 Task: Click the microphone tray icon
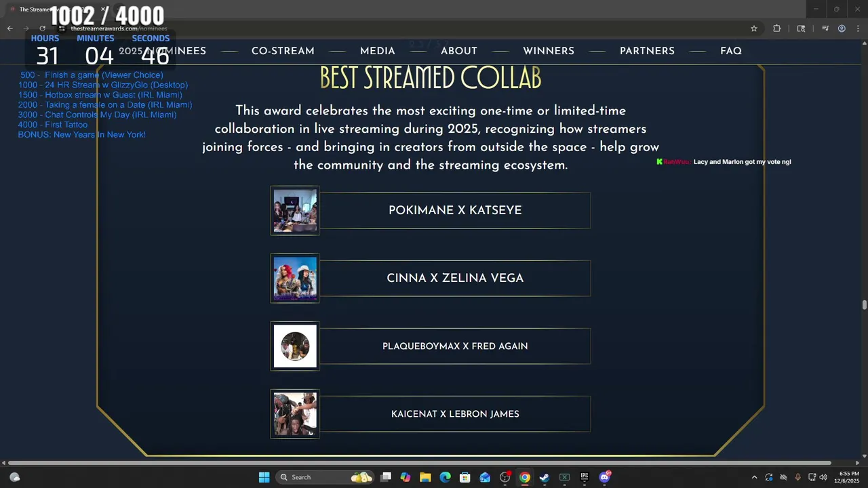click(797, 477)
